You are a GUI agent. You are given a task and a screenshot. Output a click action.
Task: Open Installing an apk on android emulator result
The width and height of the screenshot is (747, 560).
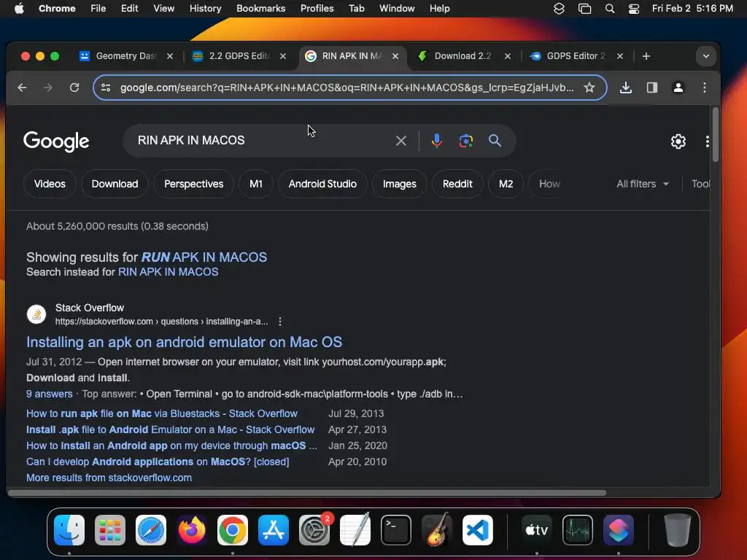(184, 342)
